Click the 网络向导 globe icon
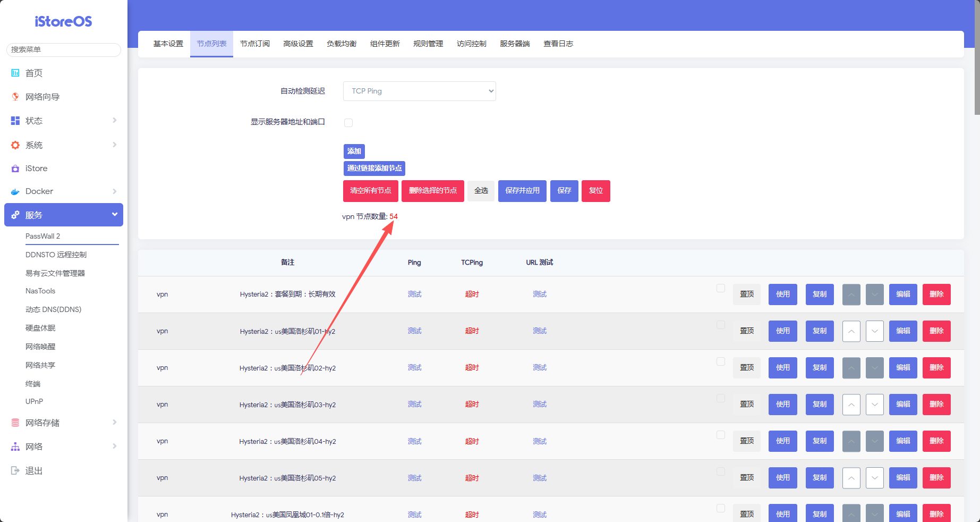The width and height of the screenshot is (980, 522). [x=15, y=97]
